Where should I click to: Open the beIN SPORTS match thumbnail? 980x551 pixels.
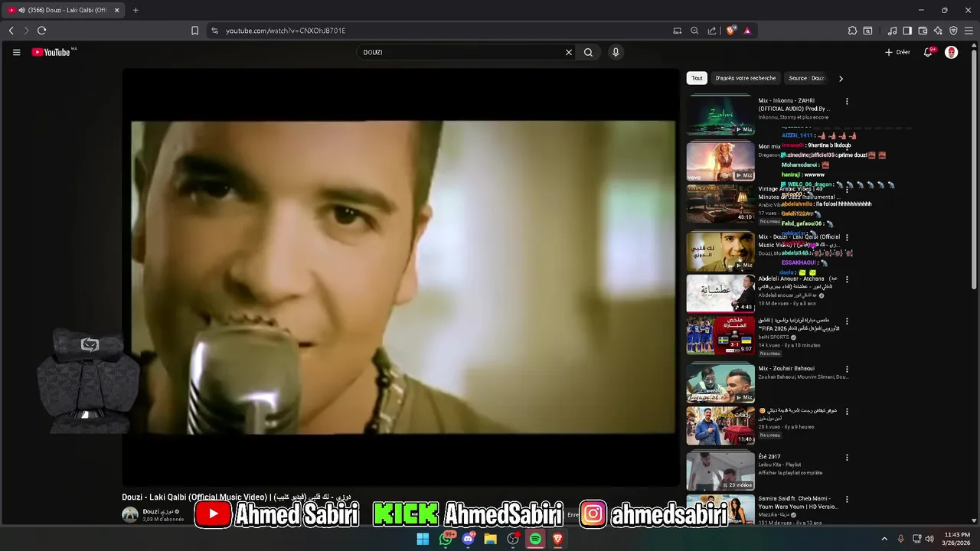720,334
